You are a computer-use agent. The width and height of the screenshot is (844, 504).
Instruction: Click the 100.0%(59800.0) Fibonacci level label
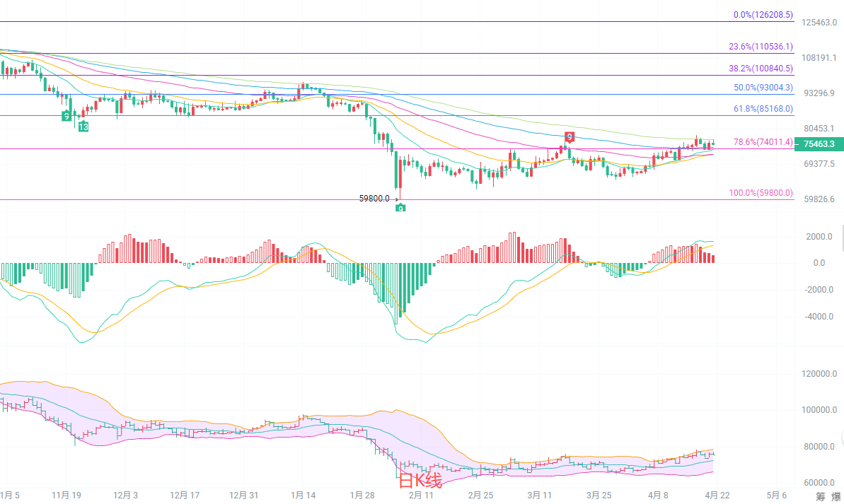pyautogui.click(x=761, y=193)
